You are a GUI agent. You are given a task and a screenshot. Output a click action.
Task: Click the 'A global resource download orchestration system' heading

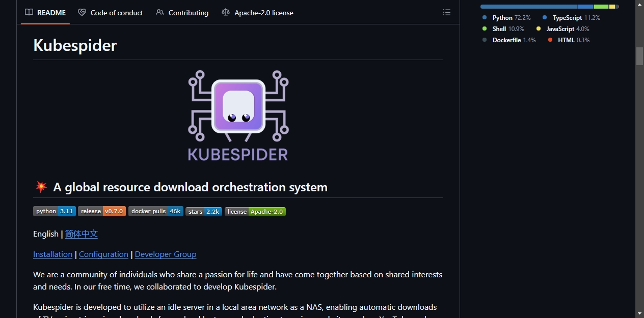click(x=190, y=187)
